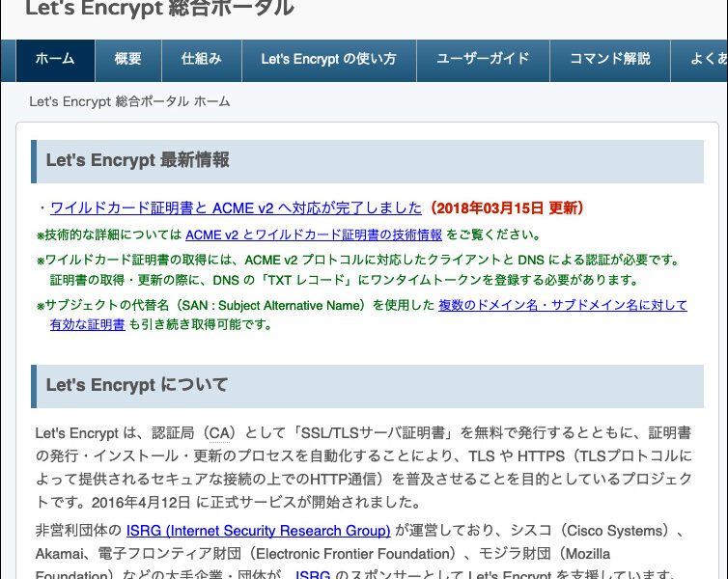Viewport: 728px width, 579px height.
Task: Click the Let's Encrypt 総合ポータル site title
Action: point(159,8)
